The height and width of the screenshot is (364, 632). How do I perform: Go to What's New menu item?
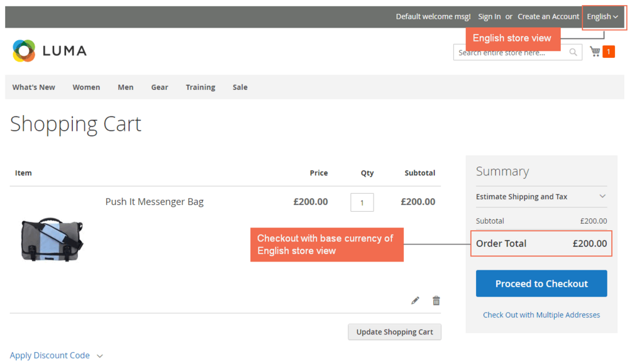tap(34, 87)
